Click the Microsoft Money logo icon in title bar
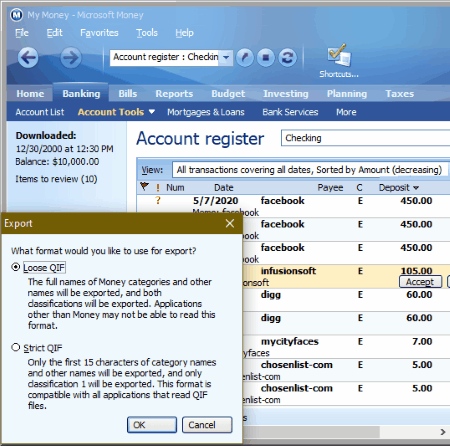The width and height of the screenshot is (450, 446). coord(16,15)
